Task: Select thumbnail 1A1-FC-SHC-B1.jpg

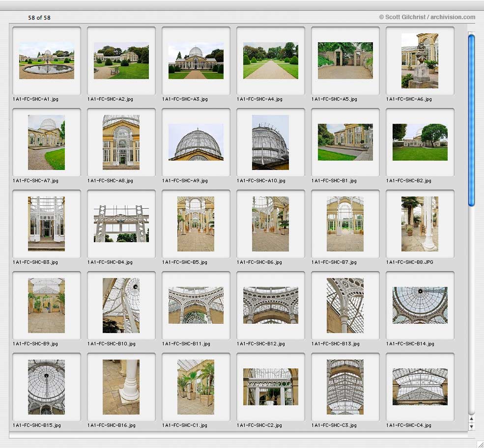Action: [345, 142]
